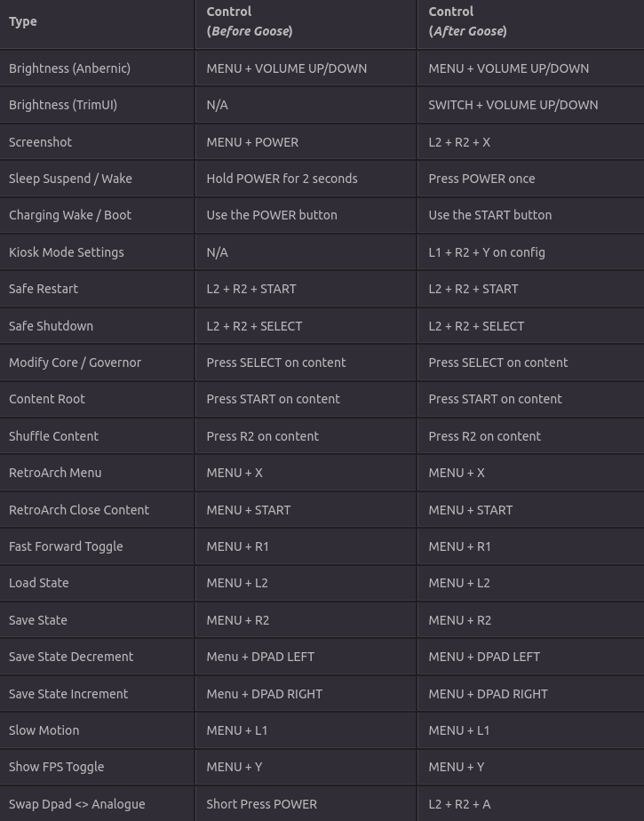Click the "Press POWER once" cell
Viewport: 644px width, 821px height.
pyautogui.click(x=481, y=179)
